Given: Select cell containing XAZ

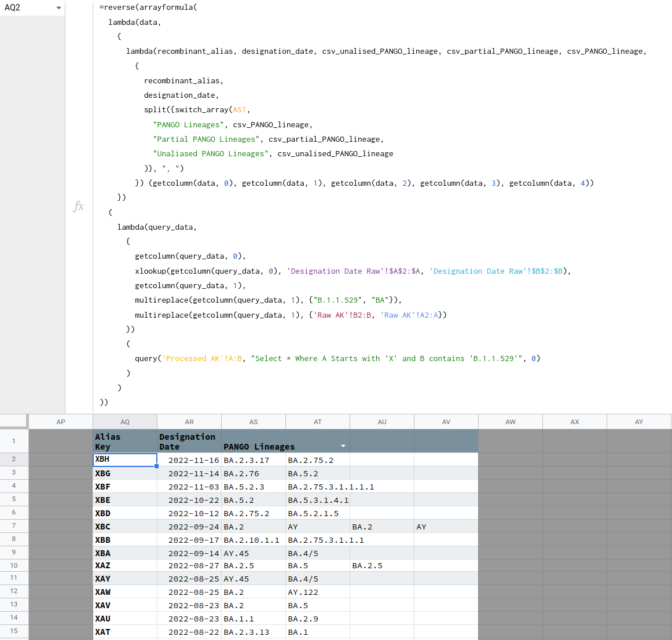Looking at the screenshot, I should click(x=125, y=565).
